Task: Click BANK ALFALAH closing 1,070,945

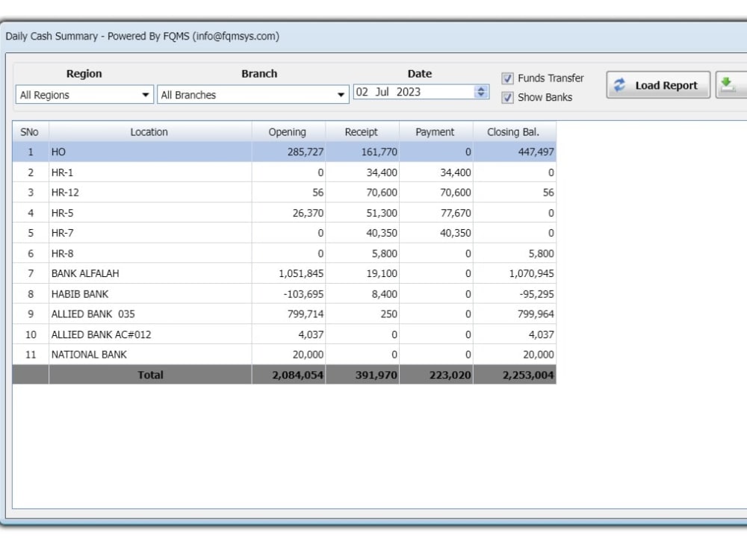Action: 532,273
